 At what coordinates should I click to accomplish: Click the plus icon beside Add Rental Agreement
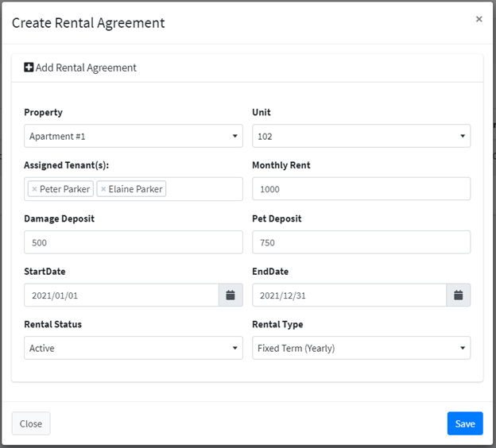tap(29, 68)
